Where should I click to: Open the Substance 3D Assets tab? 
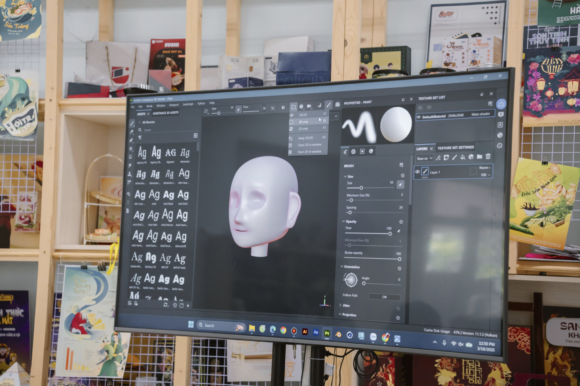(165, 113)
